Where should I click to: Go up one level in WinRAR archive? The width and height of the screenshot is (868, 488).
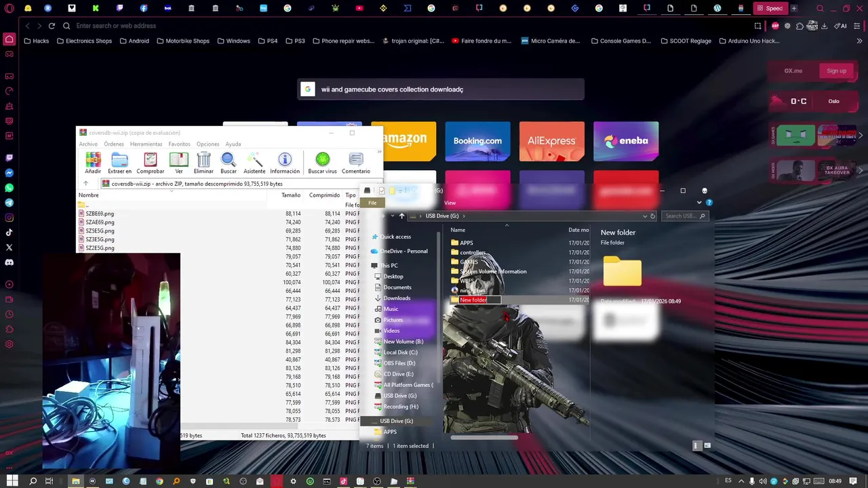(x=85, y=184)
